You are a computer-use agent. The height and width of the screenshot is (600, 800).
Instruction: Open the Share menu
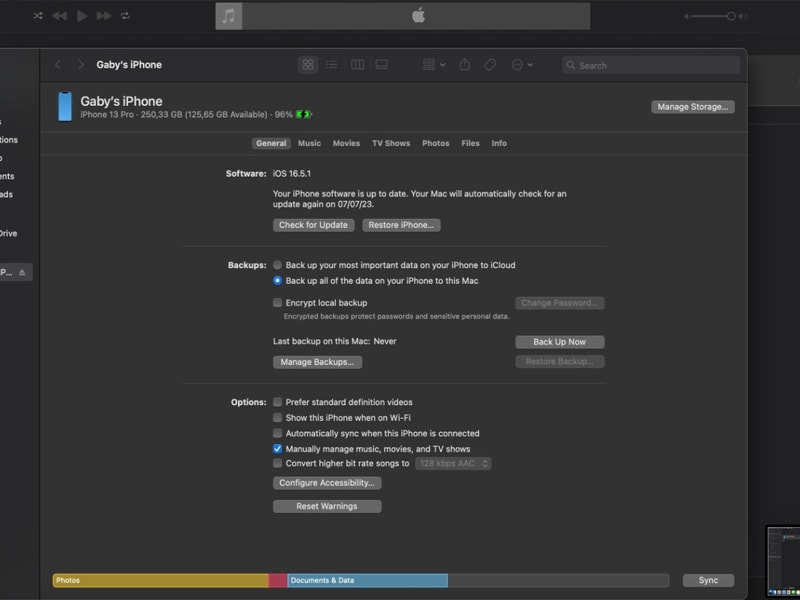(x=464, y=65)
